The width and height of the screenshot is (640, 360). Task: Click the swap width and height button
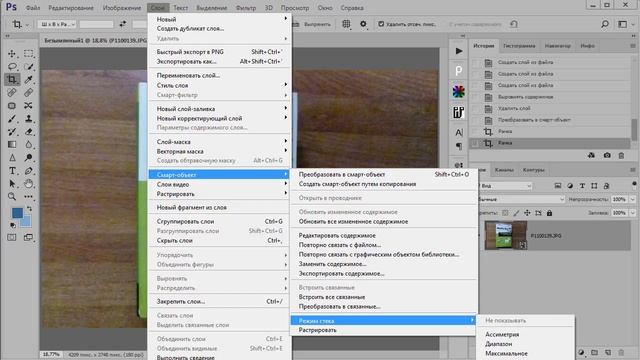pyautogui.click(x=122, y=24)
